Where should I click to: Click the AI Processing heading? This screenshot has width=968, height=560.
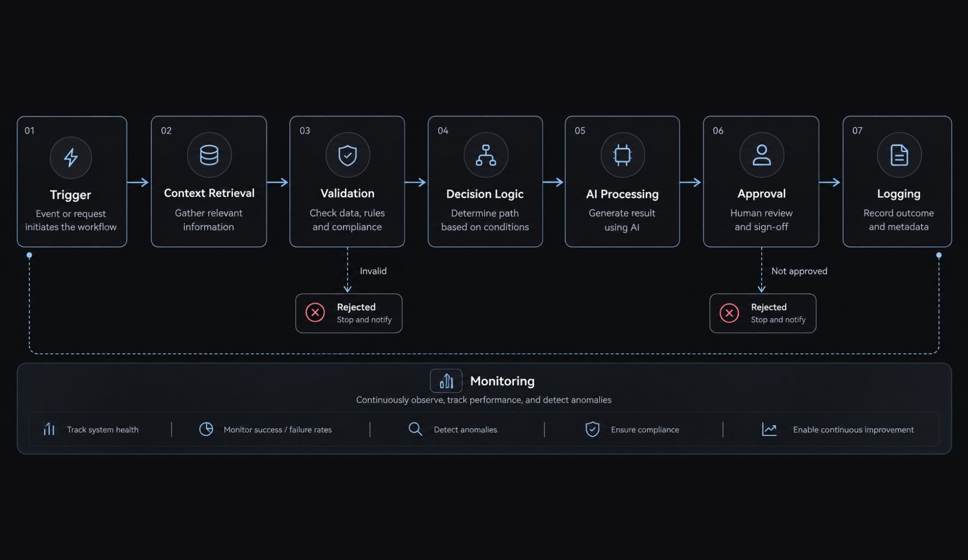coord(622,194)
